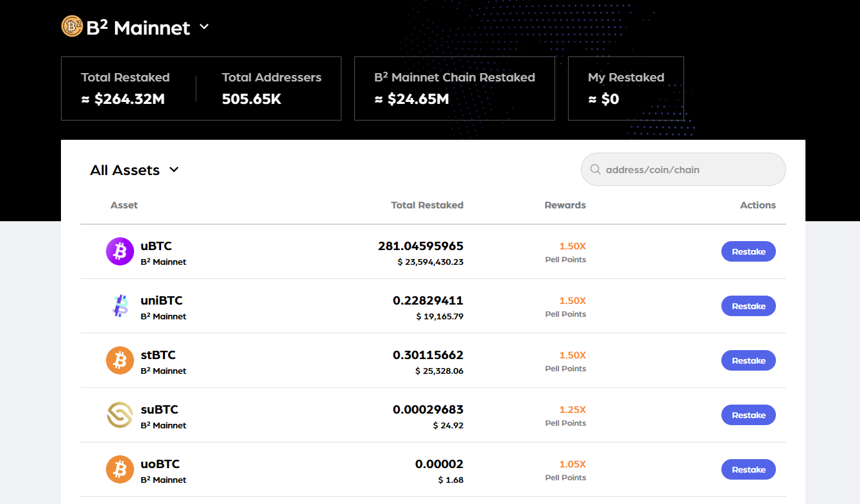Click the uoBTC orange coin icon
The height and width of the screenshot is (504, 860).
(119, 469)
